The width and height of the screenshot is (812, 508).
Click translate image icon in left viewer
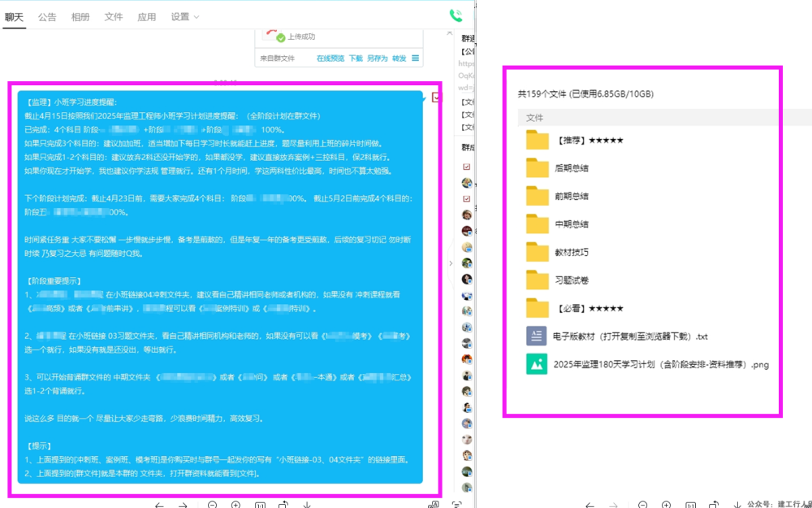point(434,505)
